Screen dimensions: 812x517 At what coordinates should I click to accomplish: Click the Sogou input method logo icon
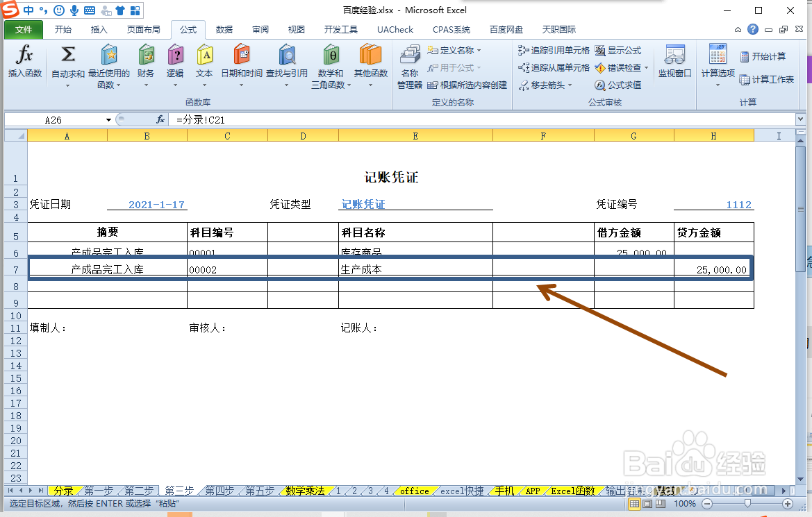pyautogui.click(x=10, y=9)
